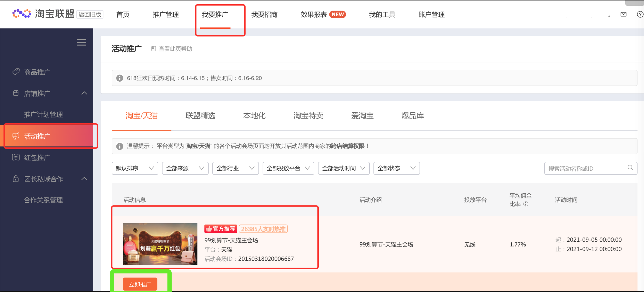
Task: Click the 99划算节 activity thumbnail
Action: [160, 244]
